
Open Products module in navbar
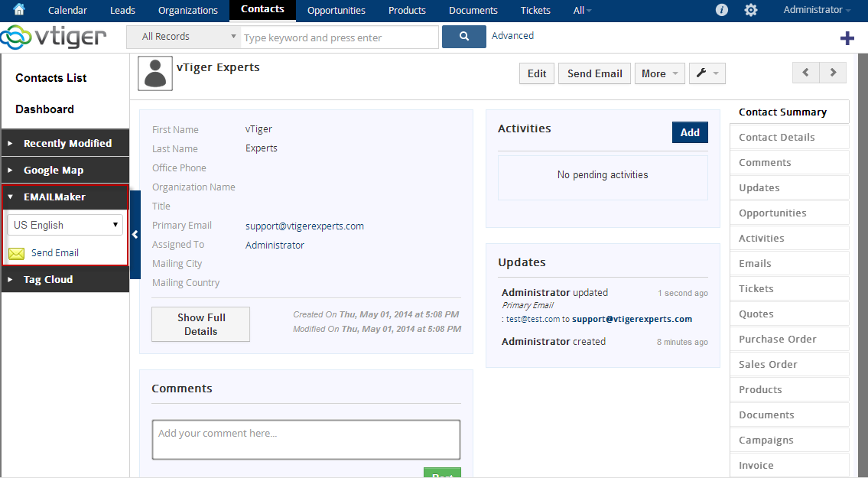[x=407, y=10]
